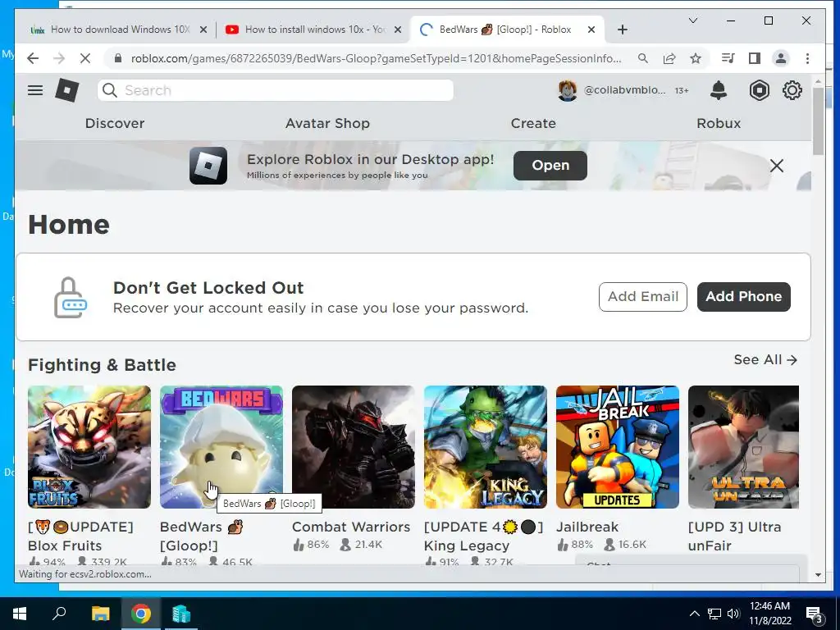Open Combat Warriors game thumbnail

[354, 447]
